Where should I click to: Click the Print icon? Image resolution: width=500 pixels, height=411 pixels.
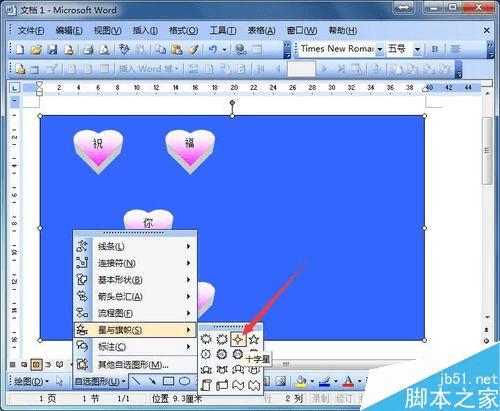pos(88,50)
